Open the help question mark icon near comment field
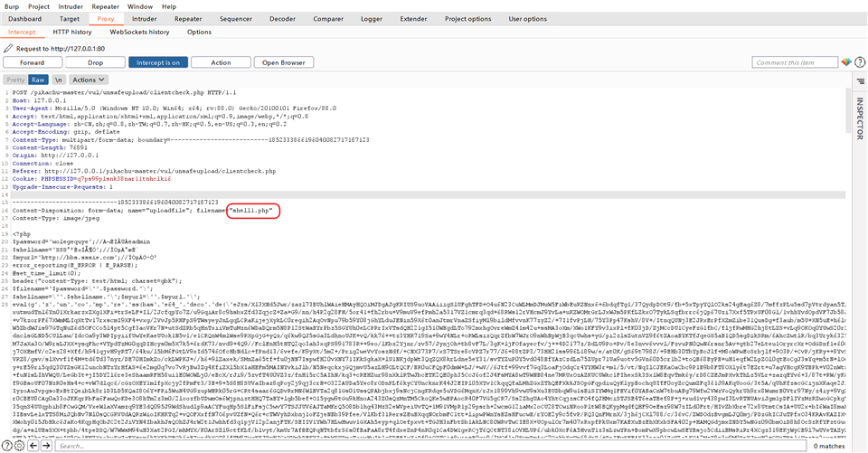Image resolution: width=868 pixels, height=453 pixels. pos(860,62)
